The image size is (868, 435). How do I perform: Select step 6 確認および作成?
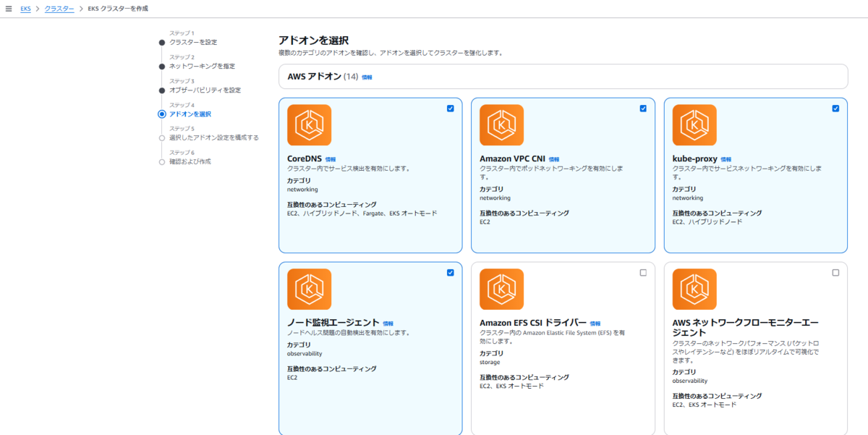(190, 161)
